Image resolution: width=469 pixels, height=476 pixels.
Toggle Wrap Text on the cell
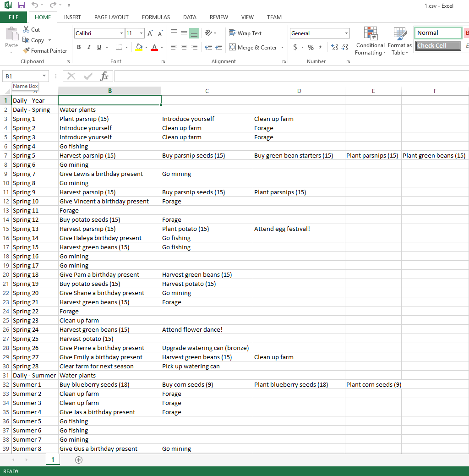point(245,33)
